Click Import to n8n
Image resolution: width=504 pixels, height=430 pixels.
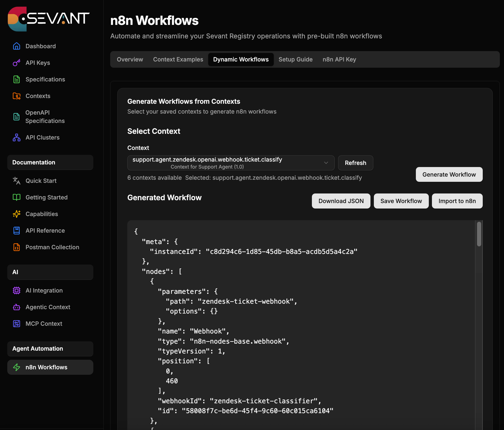click(x=457, y=201)
